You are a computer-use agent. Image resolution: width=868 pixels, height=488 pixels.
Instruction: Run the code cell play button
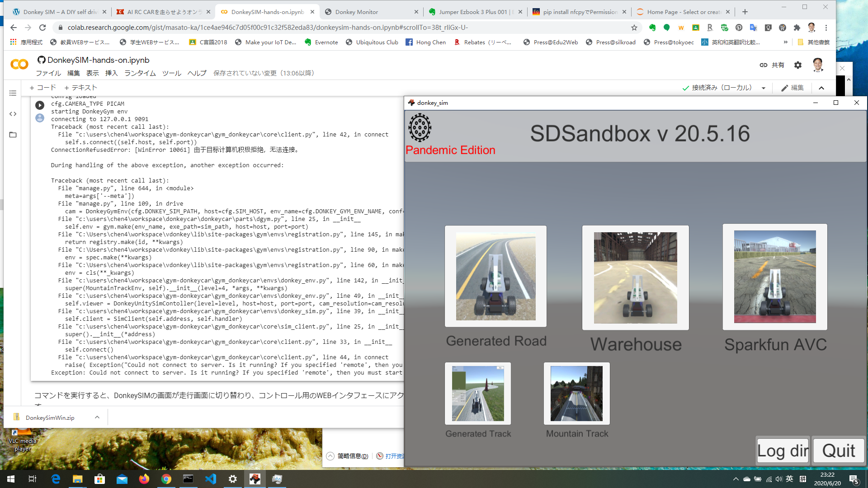pos(40,105)
